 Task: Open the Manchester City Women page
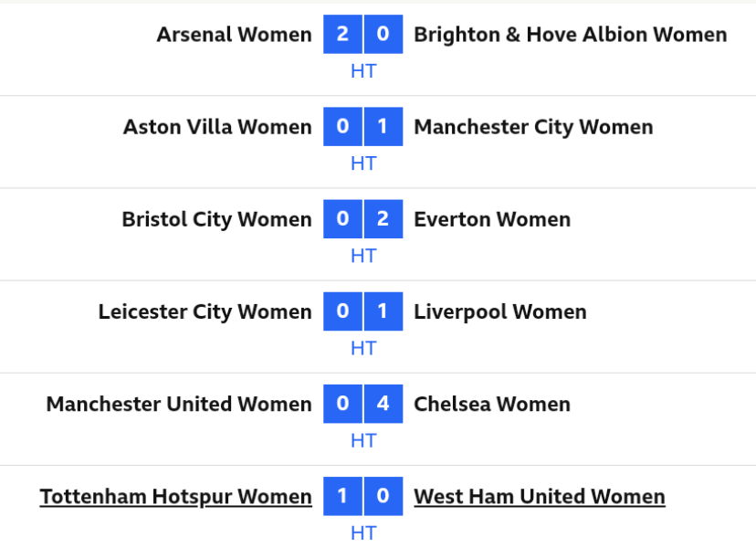tap(532, 126)
